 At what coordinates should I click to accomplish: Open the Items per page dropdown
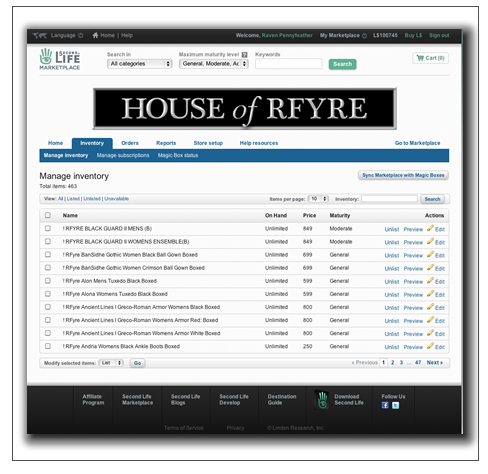(318, 199)
